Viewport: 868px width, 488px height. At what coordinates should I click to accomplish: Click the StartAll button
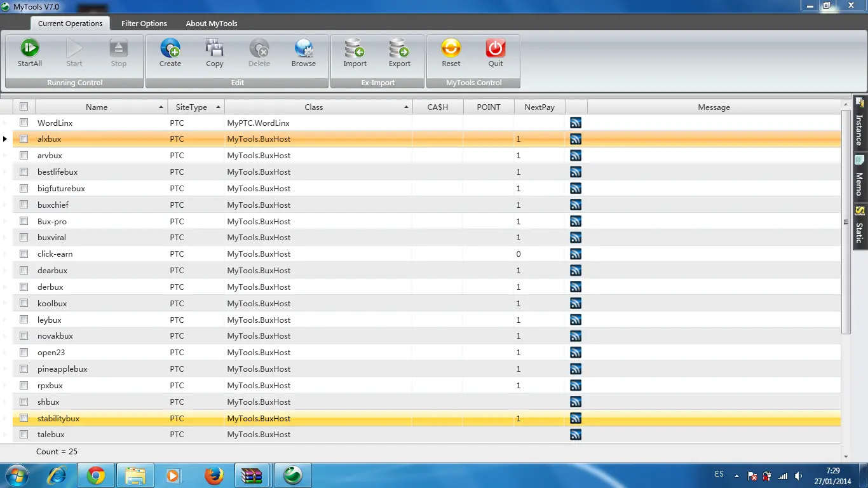(x=30, y=53)
